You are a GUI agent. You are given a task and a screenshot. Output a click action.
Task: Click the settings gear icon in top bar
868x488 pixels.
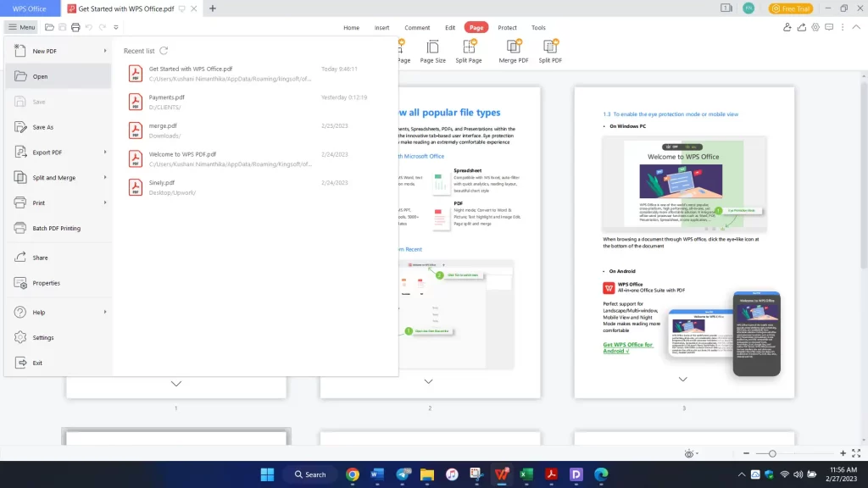pos(815,27)
